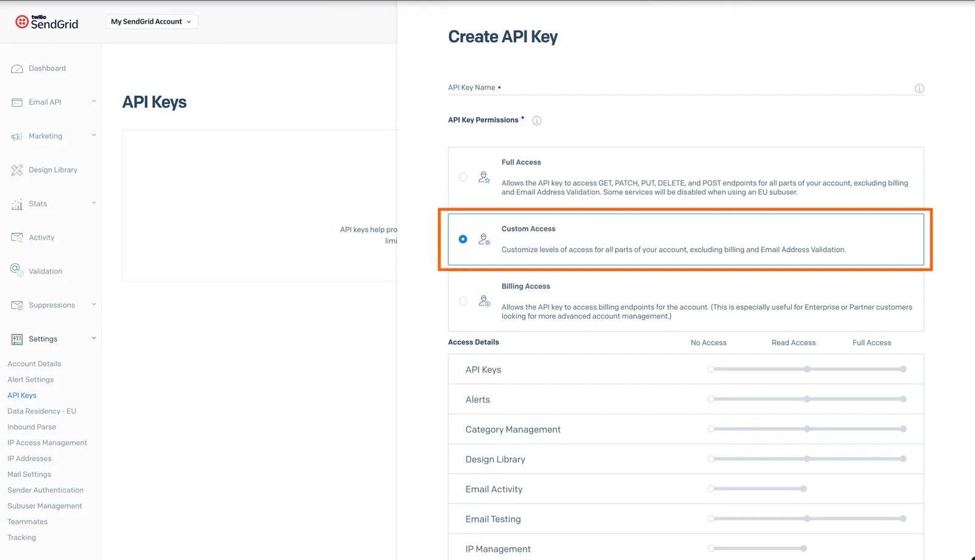This screenshot has height=560, width=975.
Task: Set API Keys slider to Full Access
Action: click(x=903, y=369)
